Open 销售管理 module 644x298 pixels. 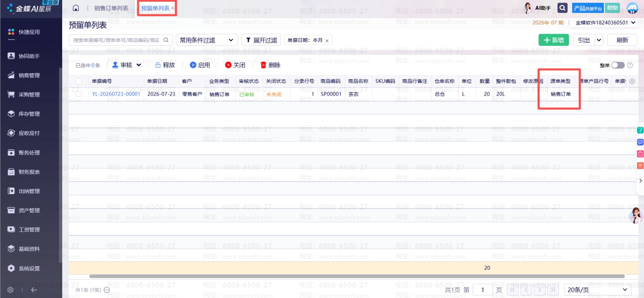[x=24, y=75]
